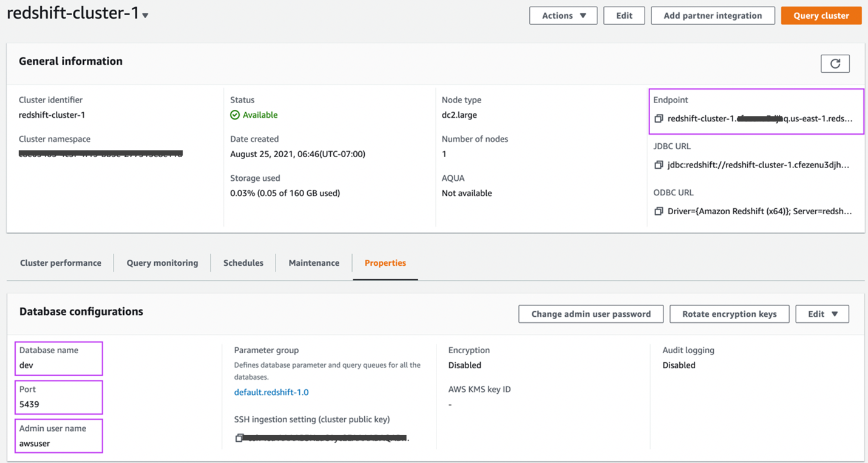
Task: Switch to the Cluster performance tab
Action: point(61,263)
